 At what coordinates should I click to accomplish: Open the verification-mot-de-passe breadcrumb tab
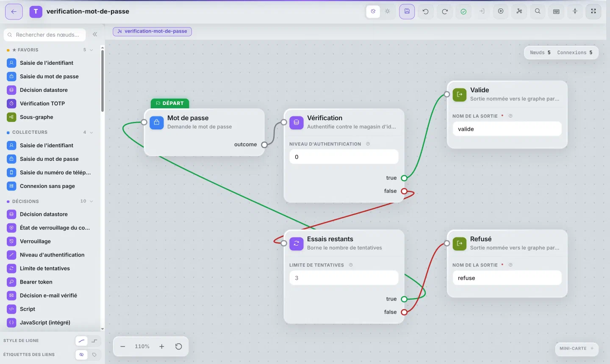coord(152,31)
